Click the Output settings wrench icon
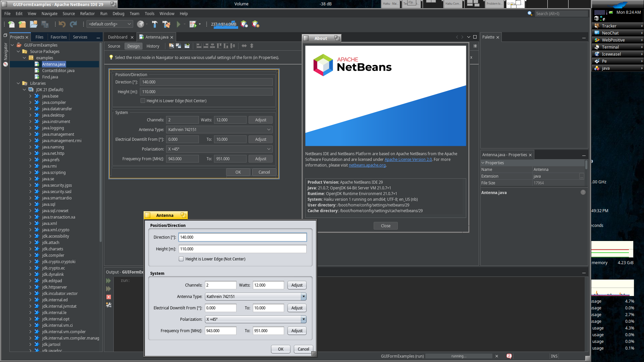The width and height of the screenshot is (644, 362). [x=109, y=305]
